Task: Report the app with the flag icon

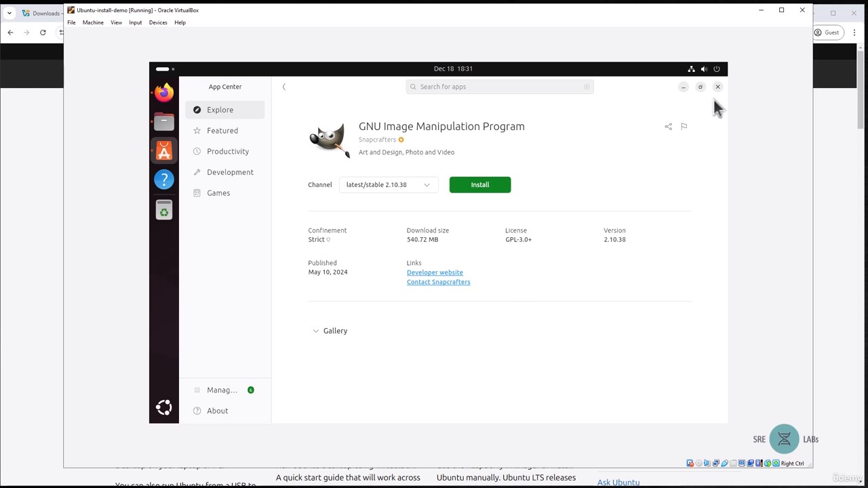Action: pos(684,127)
